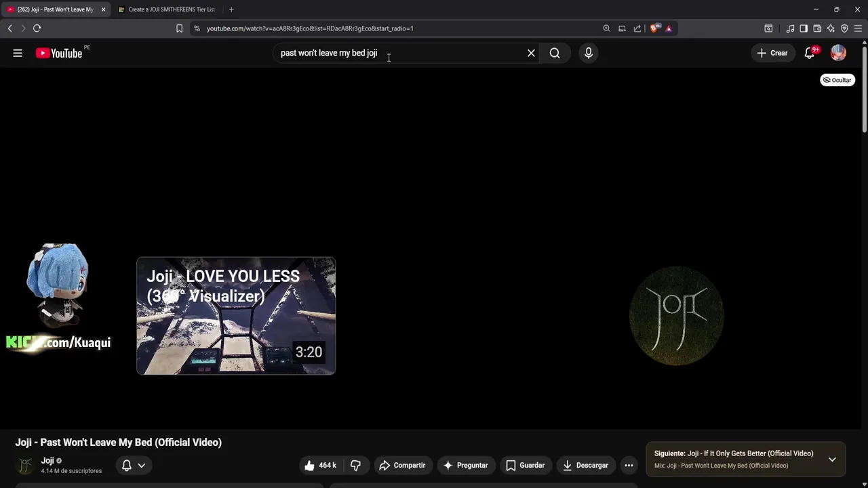Share the video via Compartir
Screen dimensions: 868x488
click(403, 465)
